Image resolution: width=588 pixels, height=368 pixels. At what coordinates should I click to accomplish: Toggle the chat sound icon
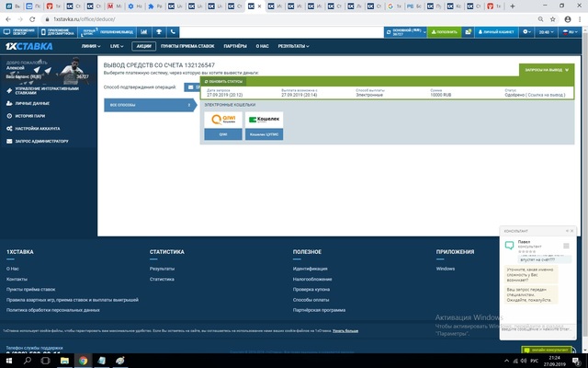pos(567,231)
